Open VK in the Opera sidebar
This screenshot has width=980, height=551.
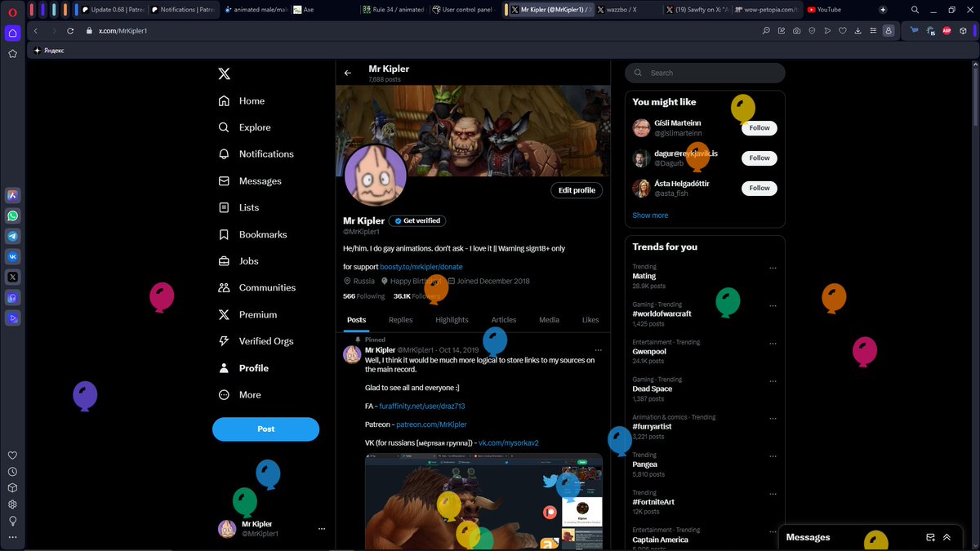pos(12,256)
